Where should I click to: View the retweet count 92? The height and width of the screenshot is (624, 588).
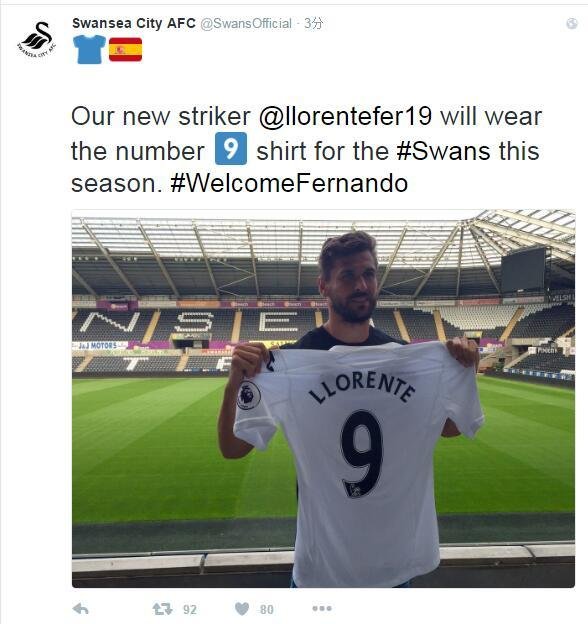190,609
